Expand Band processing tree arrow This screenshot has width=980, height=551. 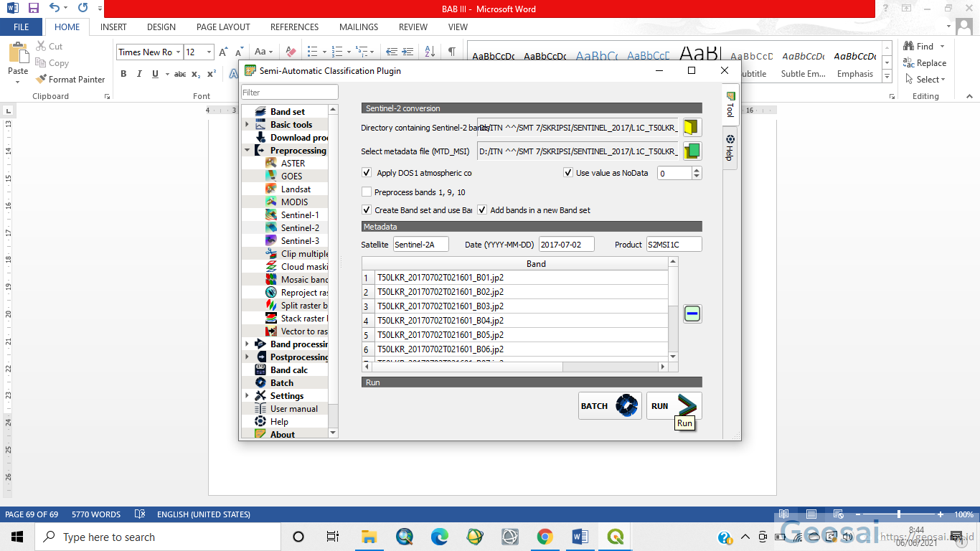247,344
